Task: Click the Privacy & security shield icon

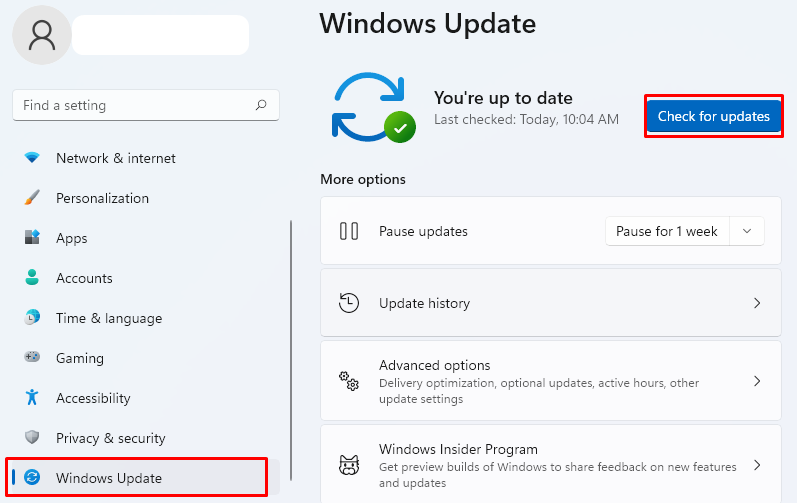Action: click(x=32, y=438)
